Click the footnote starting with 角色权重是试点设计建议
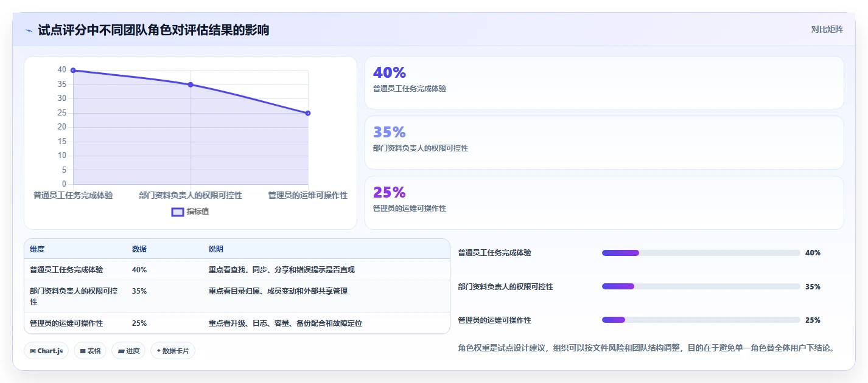 point(646,348)
